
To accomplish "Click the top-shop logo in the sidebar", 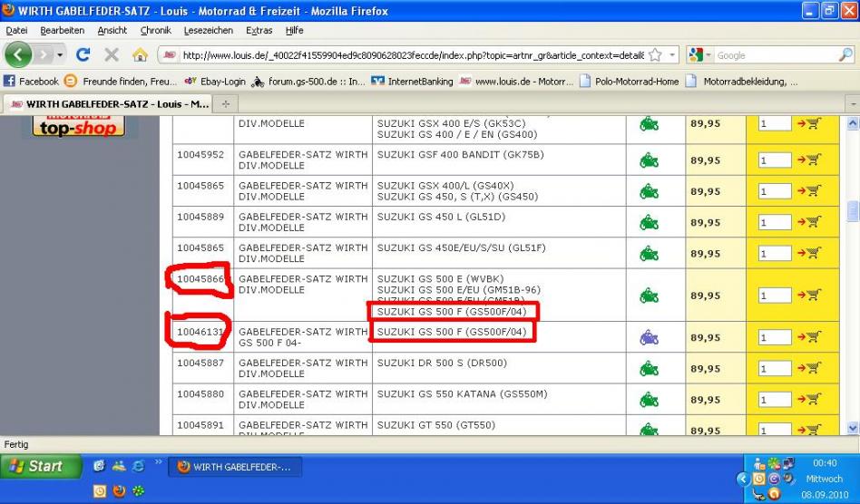I will click(78, 125).
